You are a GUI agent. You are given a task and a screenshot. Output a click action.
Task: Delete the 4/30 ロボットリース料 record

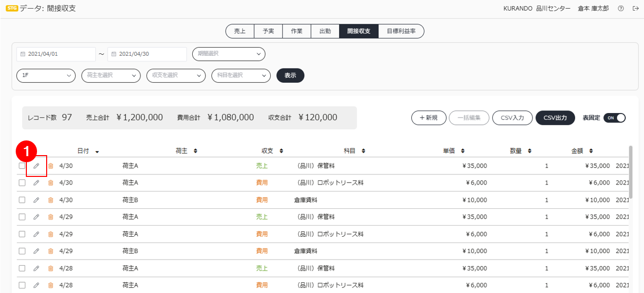(x=51, y=183)
